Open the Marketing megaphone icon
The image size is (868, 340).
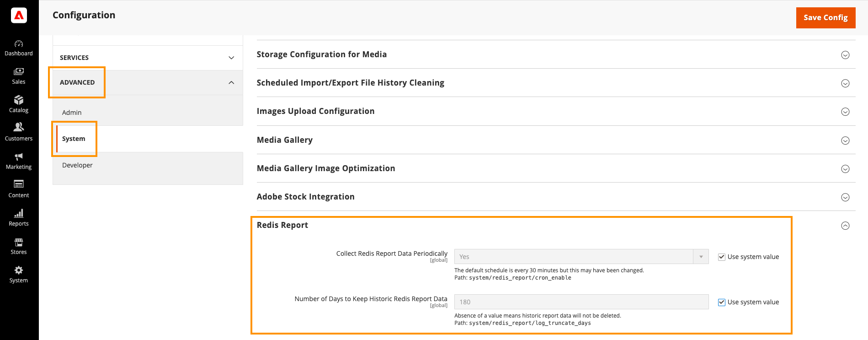pyautogui.click(x=19, y=156)
